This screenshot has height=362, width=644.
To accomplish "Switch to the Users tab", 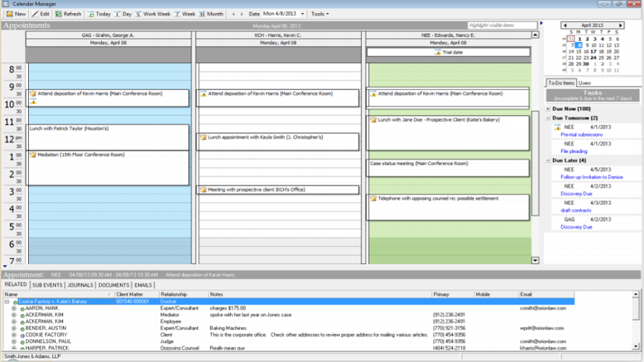I will tap(585, 83).
